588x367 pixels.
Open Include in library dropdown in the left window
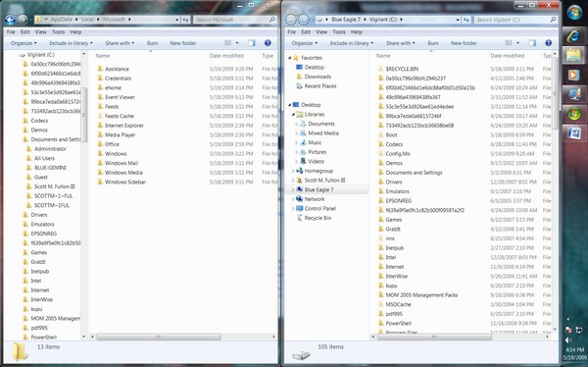71,43
